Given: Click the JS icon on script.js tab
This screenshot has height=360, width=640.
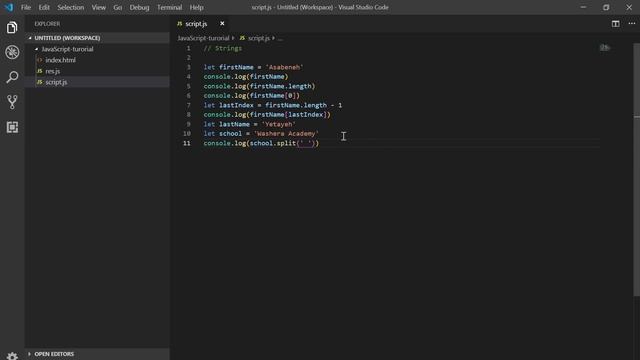Looking at the screenshot, I should pyautogui.click(x=180, y=24).
